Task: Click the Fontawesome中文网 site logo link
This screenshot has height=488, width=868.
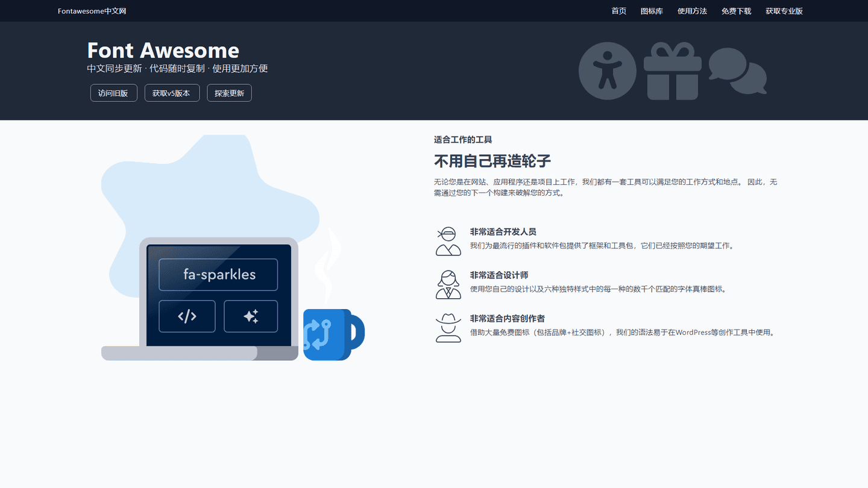Action: coord(92,11)
